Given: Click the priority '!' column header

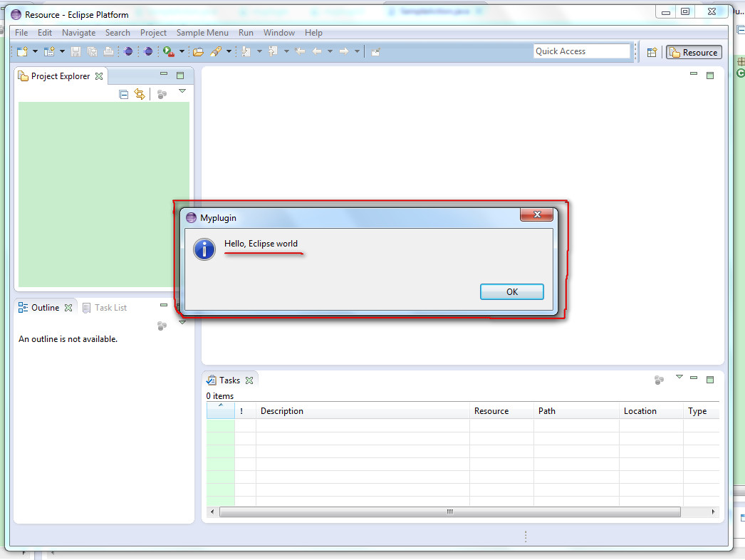Looking at the screenshot, I should (245, 410).
